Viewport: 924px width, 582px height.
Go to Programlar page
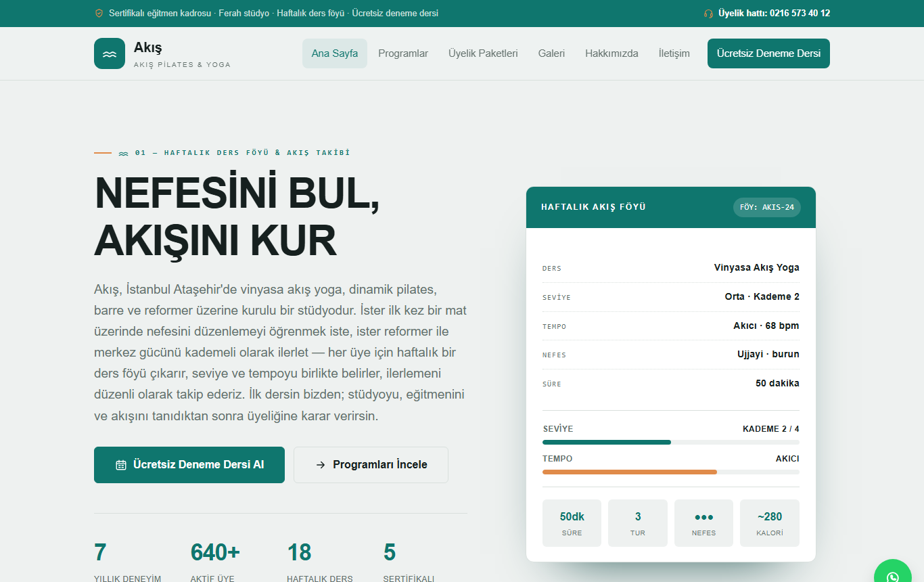(403, 53)
